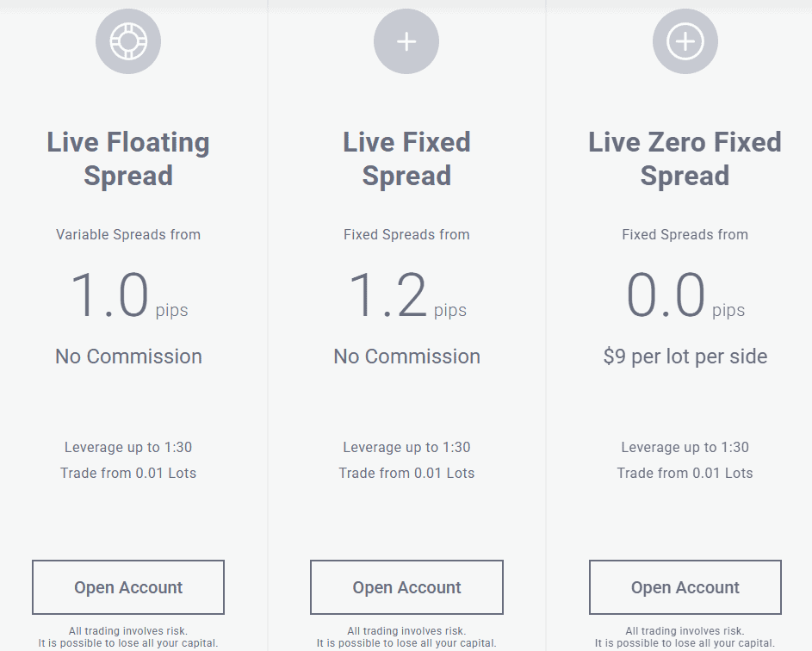Open Account for Live Floating Spread

127,586
